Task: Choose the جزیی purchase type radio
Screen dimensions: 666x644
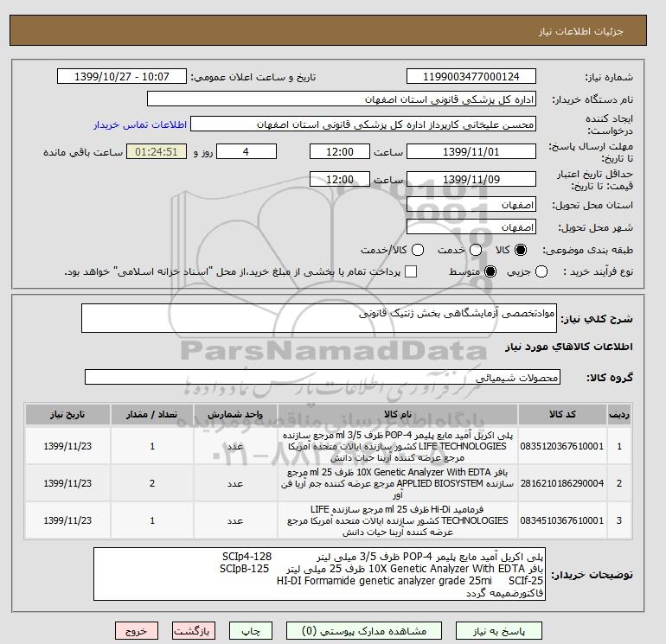Action: click(x=541, y=271)
